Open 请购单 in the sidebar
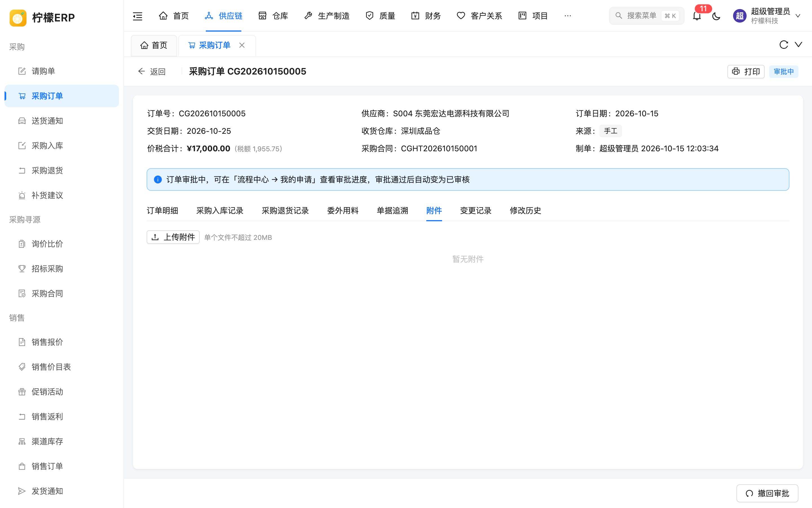The width and height of the screenshot is (812, 508). click(x=62, y=71)
